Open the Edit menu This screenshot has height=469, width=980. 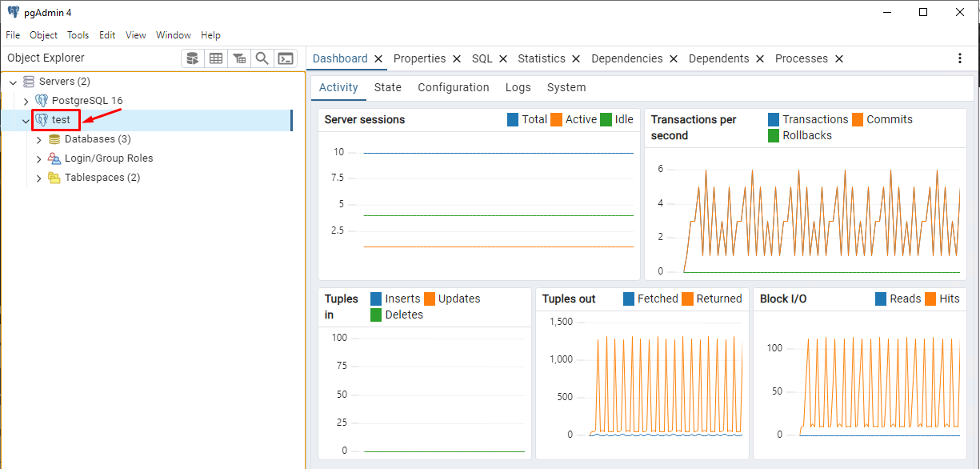coord(107,35)
